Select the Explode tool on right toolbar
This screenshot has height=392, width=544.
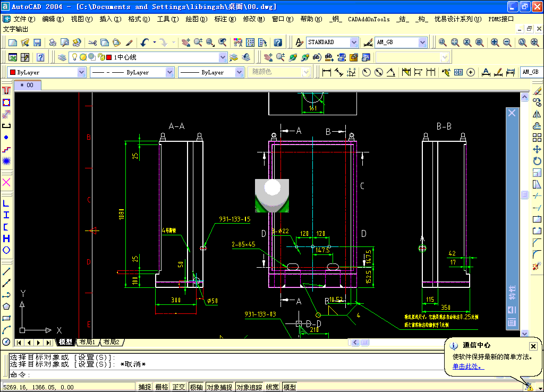pyautogui.click(x=537, y=267)
